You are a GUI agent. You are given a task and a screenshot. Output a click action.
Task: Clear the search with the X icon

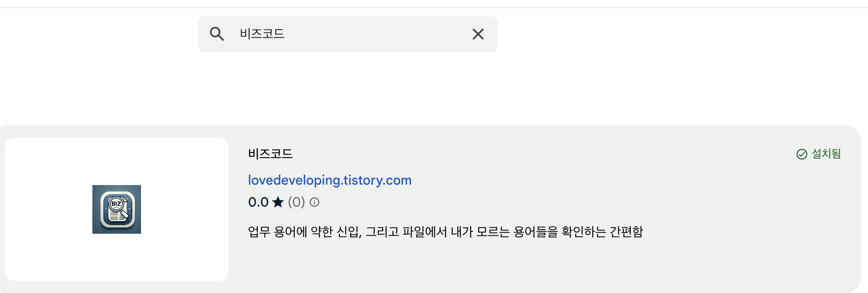[x=478, y=34]
